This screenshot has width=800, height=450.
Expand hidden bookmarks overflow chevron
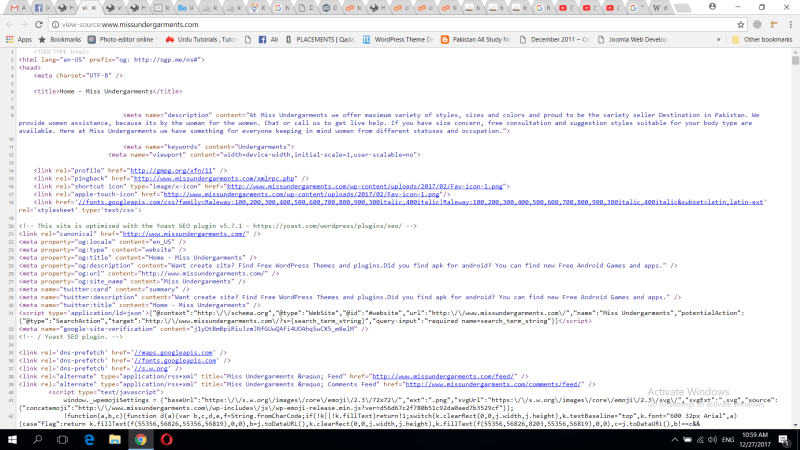tap(718, 39)
